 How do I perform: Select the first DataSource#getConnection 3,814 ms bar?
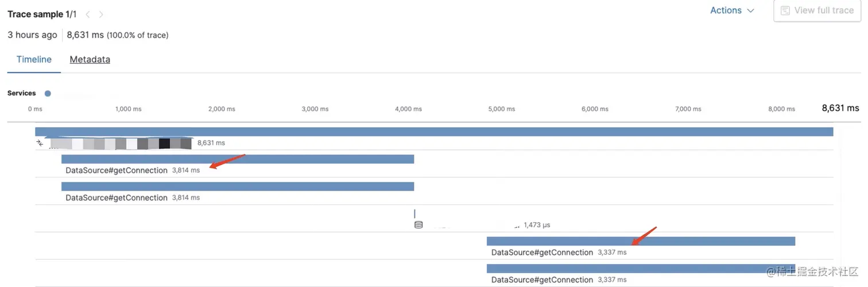(x=238, y=159)
